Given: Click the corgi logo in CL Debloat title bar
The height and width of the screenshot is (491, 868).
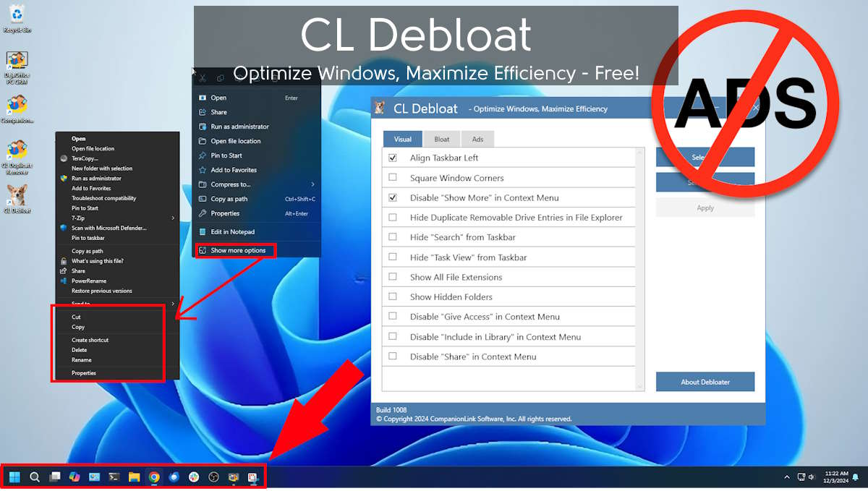Looking at the screenshot, I should [x=380, y=108].
